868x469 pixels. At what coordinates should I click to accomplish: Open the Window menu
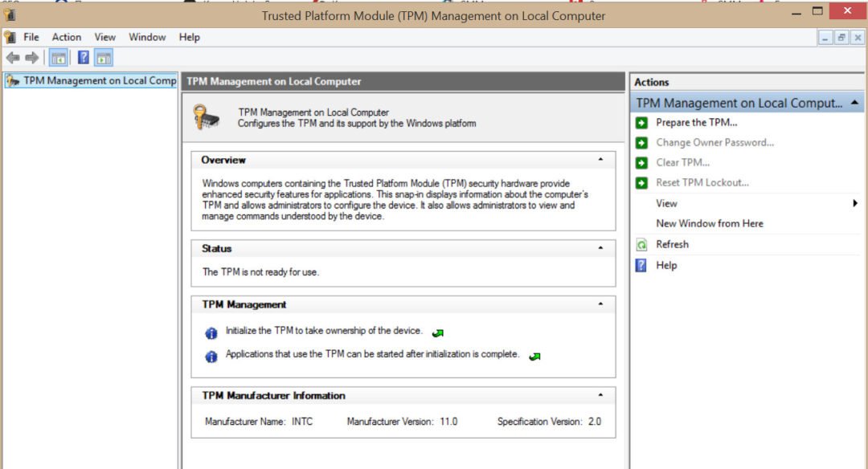coord(147,37)
